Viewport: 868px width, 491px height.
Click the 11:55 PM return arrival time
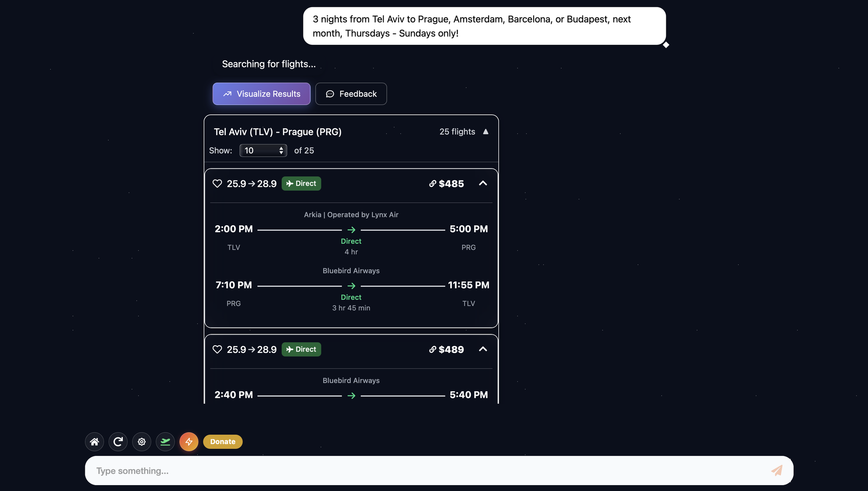[469, 285]
